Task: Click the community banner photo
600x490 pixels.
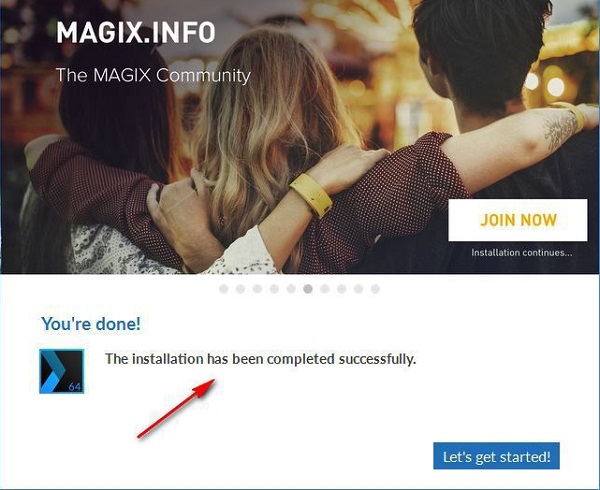Action: pyautogui.click(x=300, y=137)
